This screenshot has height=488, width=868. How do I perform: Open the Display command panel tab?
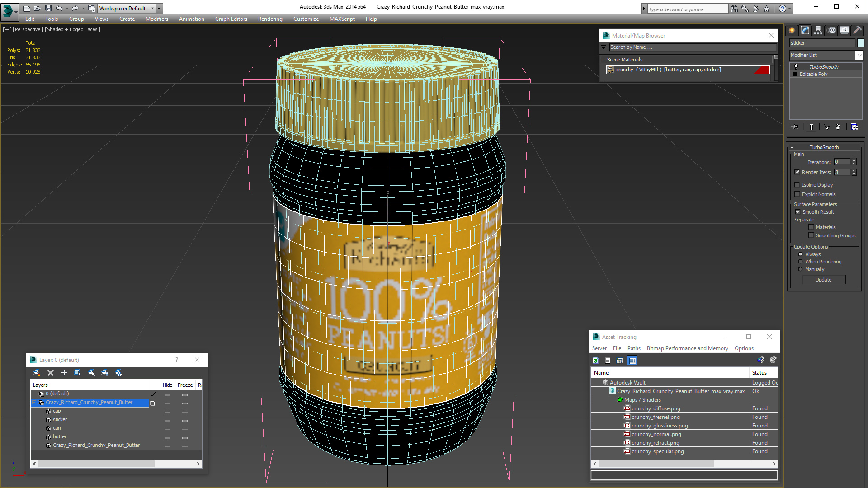(844, 30)
